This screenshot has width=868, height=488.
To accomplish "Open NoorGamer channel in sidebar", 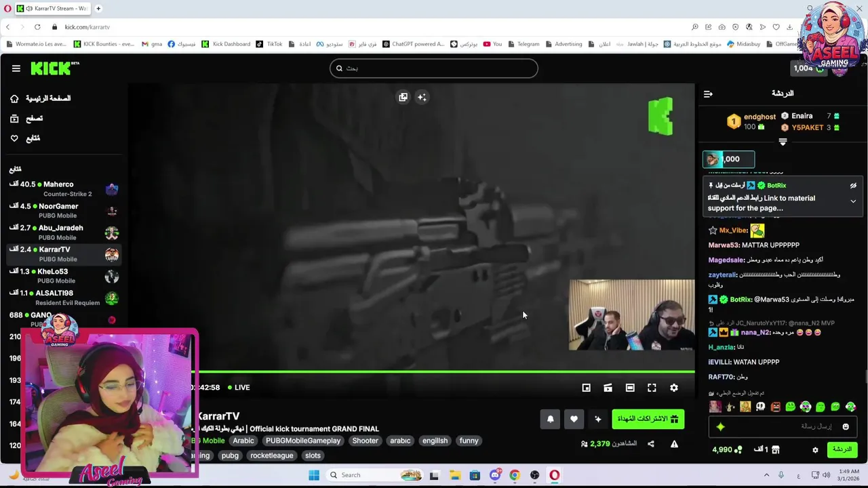I will tap(64, 210).
